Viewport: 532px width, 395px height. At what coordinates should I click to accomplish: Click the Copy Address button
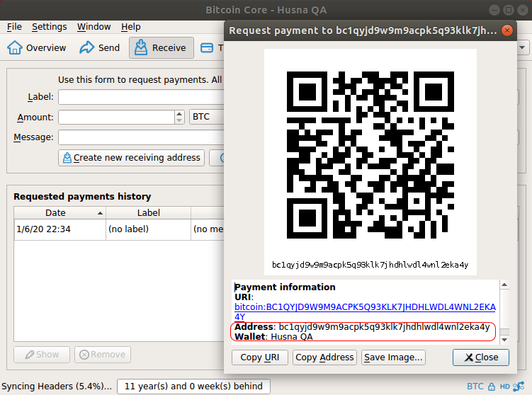(x=324, y=357)
